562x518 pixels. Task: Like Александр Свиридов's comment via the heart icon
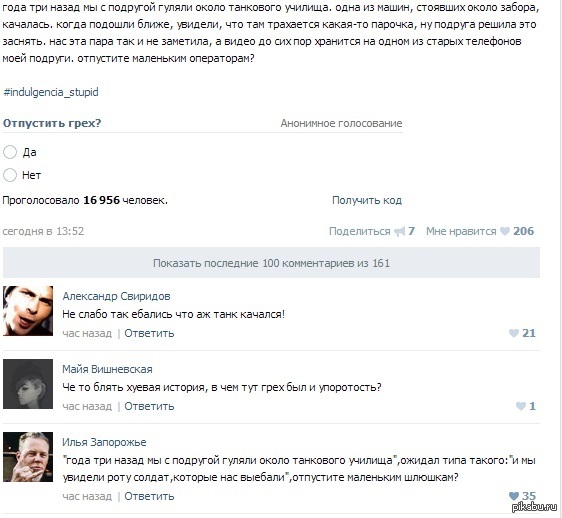coord(514,333)
